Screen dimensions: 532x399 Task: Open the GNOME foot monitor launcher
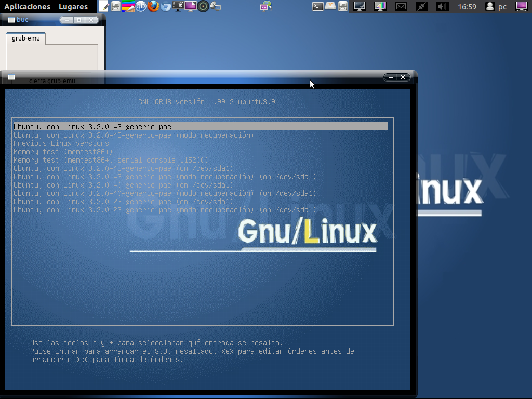coord(178,6)
